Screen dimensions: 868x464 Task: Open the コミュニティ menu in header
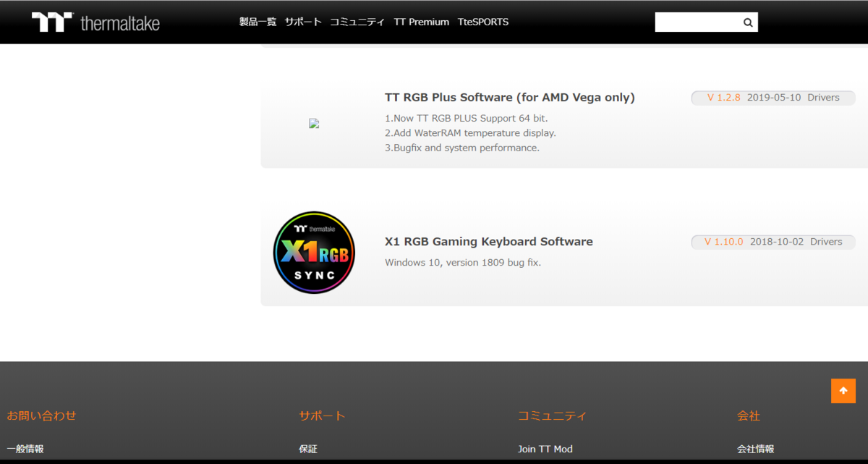[x=357, y=22]
